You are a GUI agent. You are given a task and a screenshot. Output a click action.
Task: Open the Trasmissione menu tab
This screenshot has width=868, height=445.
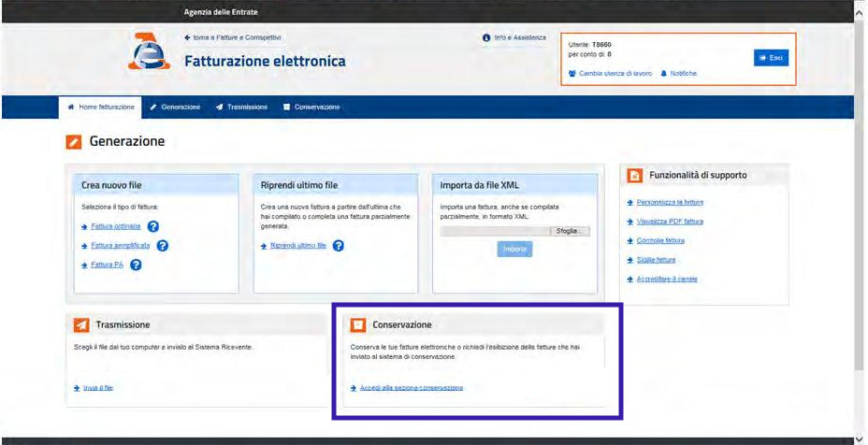242,108
